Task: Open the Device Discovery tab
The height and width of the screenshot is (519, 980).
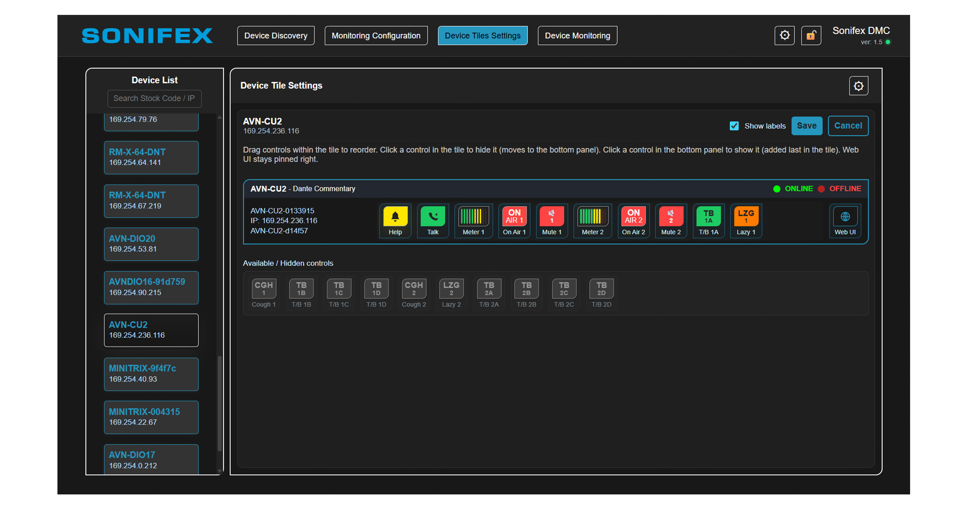Action: (x=276, y=35)
